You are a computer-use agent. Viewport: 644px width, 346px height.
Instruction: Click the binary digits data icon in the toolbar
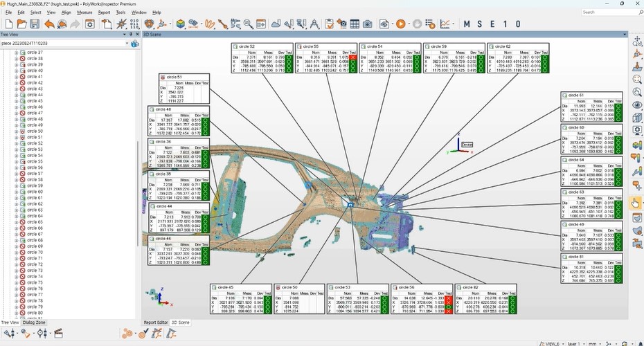coord(134,24)
